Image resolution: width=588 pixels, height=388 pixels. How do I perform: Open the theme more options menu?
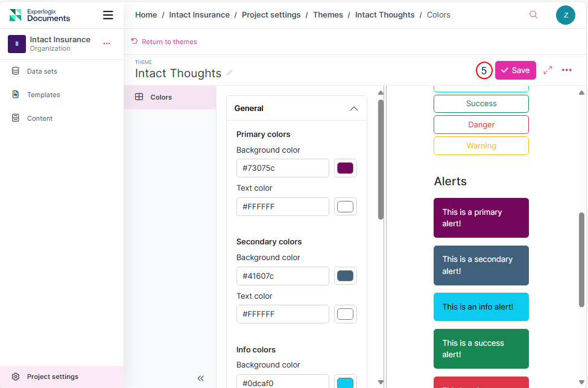566,71
